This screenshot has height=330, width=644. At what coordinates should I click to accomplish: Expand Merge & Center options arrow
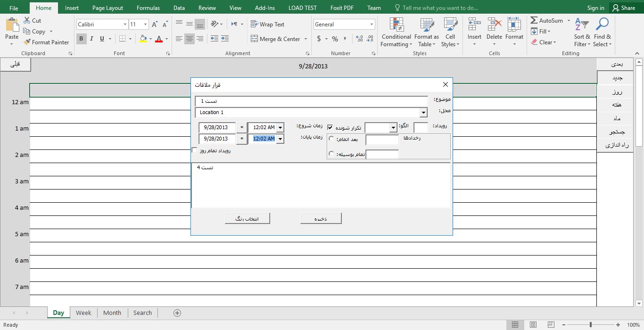305,39
